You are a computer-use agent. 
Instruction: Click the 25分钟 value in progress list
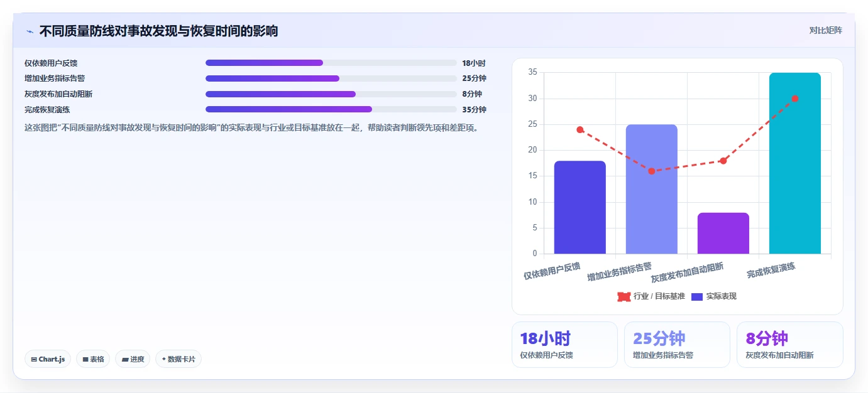tap(474, 78)
